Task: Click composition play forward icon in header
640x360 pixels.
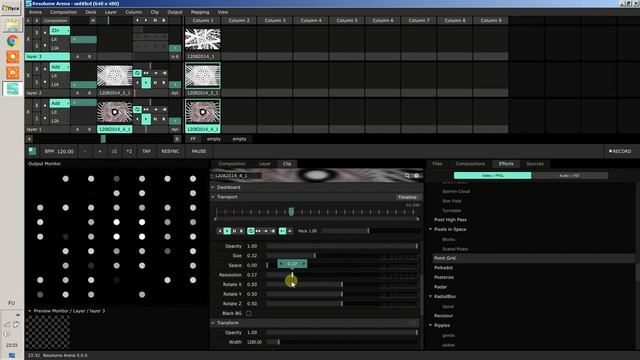Action: point(146,20)
